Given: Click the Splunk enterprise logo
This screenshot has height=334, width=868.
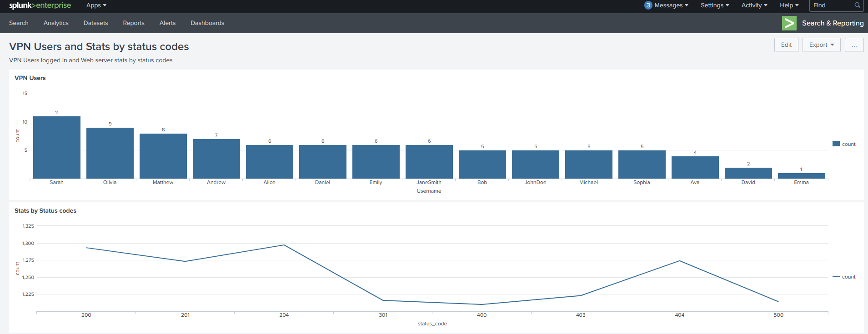Looking at the screenshot, I should (40, 5).
